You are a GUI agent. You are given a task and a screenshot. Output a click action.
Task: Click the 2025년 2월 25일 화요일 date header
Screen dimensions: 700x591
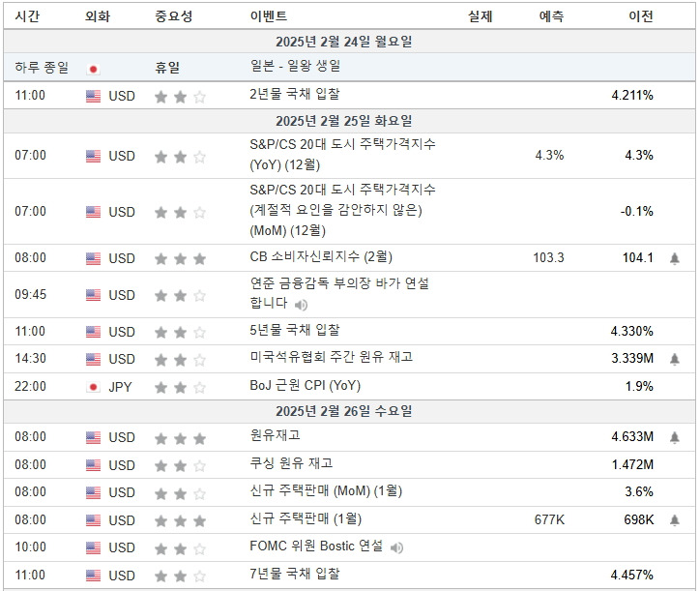[344, 121]
